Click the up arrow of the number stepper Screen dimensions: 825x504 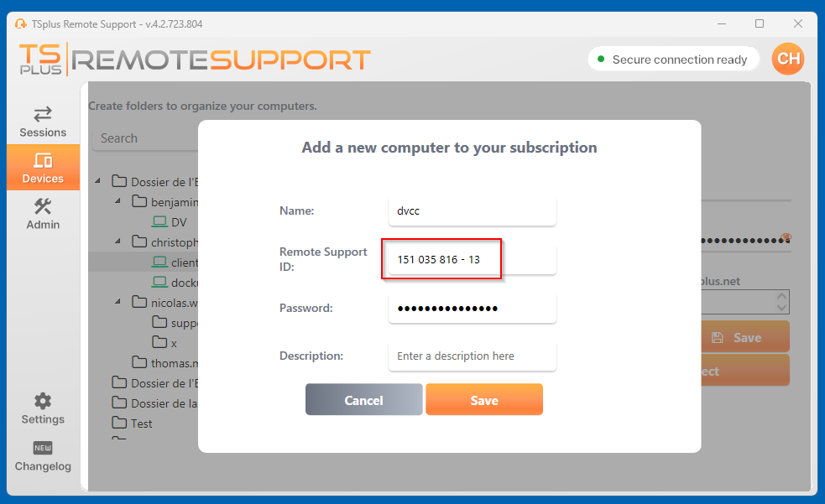781,296
